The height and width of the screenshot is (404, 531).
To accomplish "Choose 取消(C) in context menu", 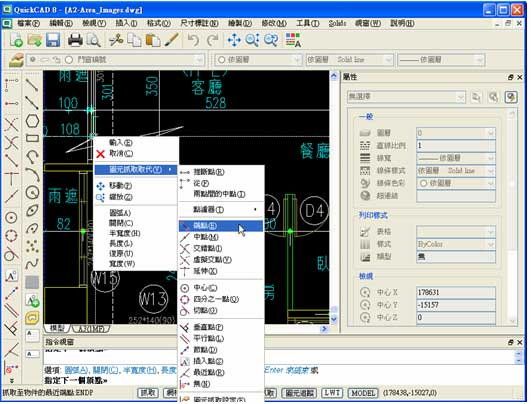I will click(x=135, y=154).
